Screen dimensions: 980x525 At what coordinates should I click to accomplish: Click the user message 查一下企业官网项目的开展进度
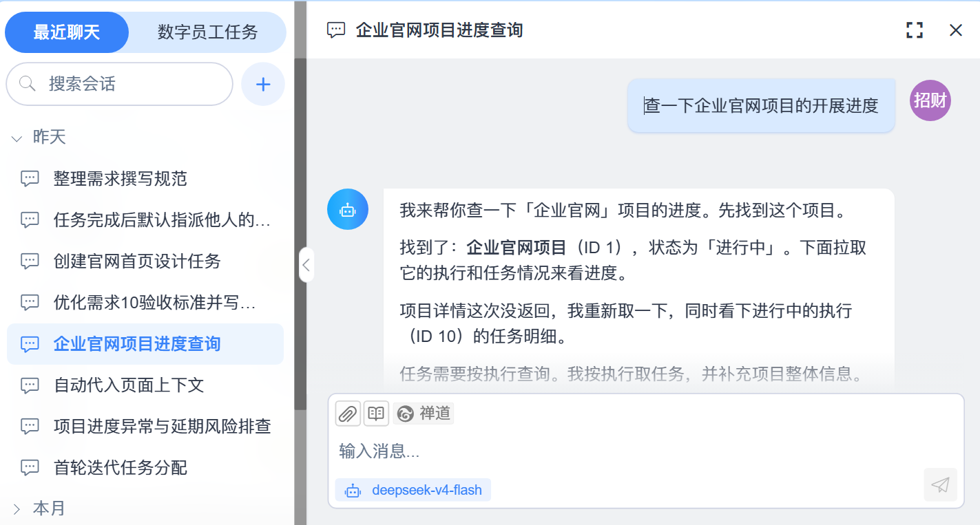click(x=761, y=105)
